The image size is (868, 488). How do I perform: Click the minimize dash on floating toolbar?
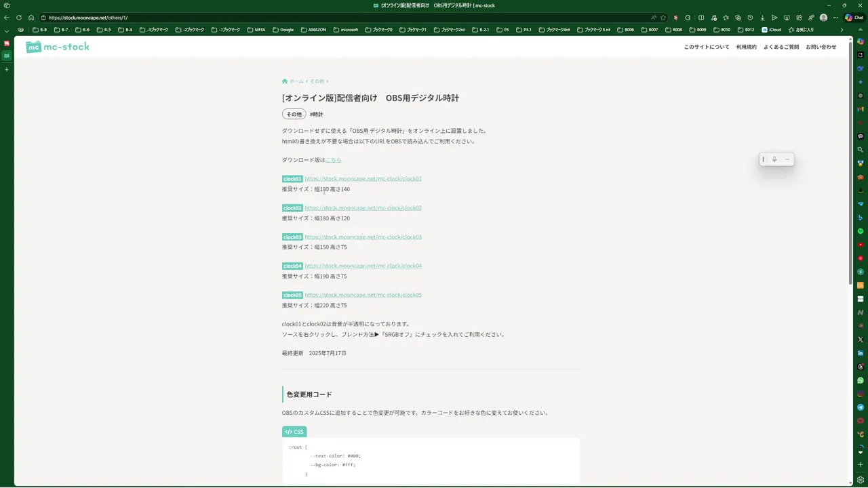point(787,159)
